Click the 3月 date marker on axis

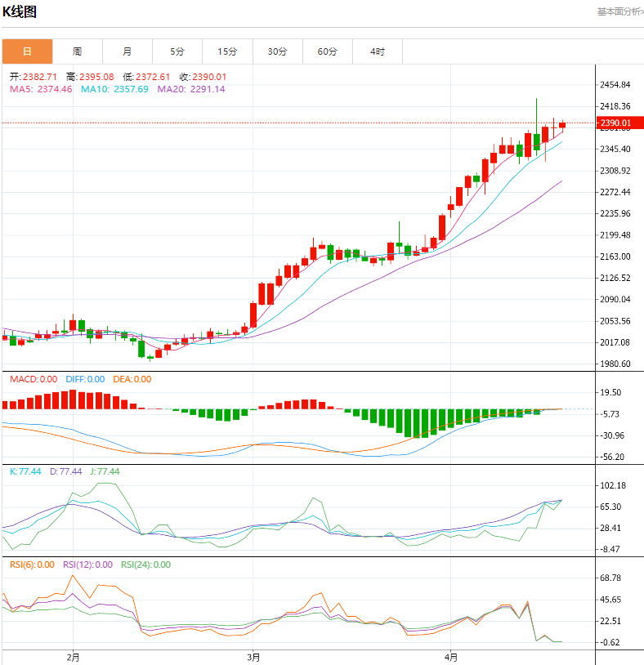[x=253, y=656]
